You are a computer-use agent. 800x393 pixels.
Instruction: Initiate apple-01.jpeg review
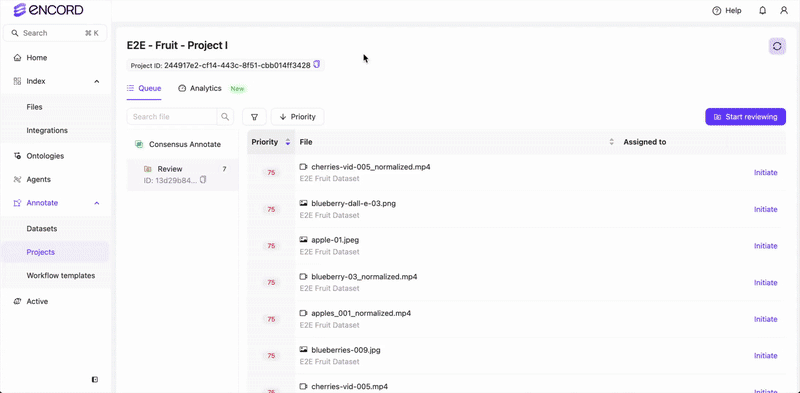point(766,245)
